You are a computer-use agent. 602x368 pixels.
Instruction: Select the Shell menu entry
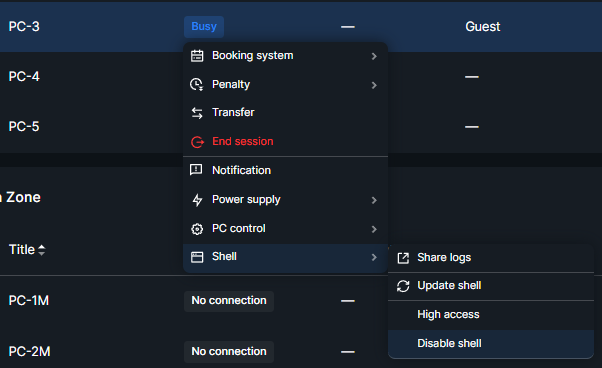point(285,257)
